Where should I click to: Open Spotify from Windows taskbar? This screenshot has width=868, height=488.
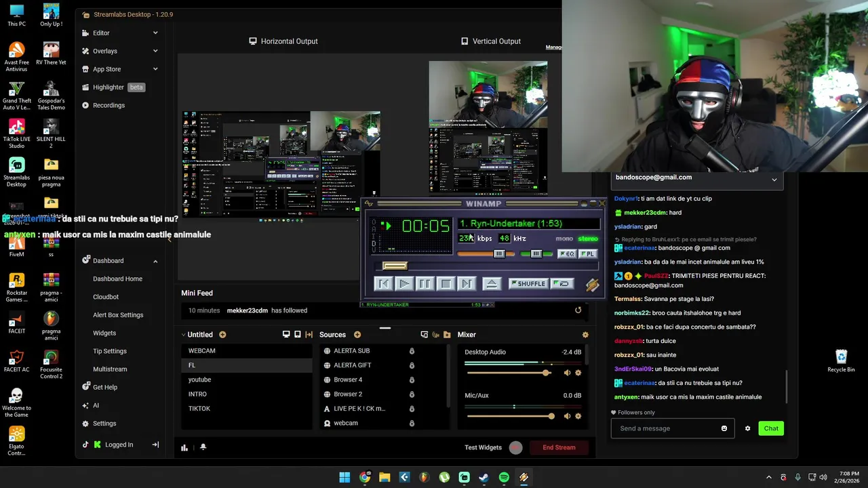point(504,477)
